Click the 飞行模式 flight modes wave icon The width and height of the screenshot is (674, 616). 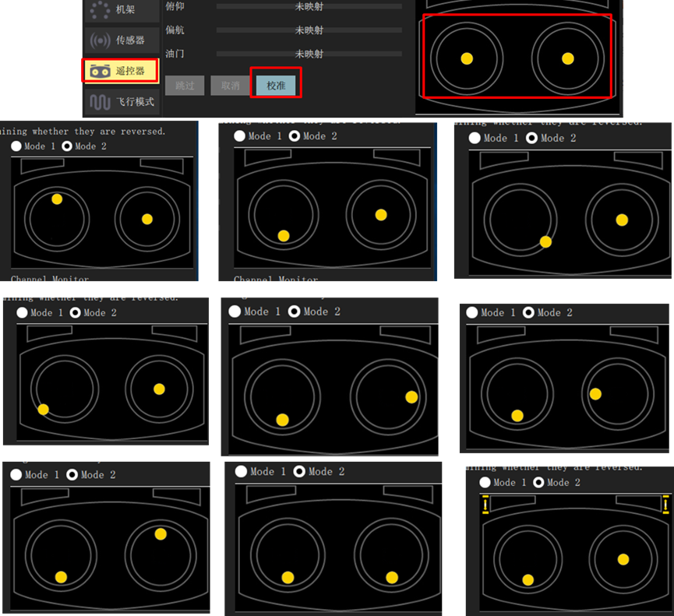pyautogui.click(x=100, y=101)
